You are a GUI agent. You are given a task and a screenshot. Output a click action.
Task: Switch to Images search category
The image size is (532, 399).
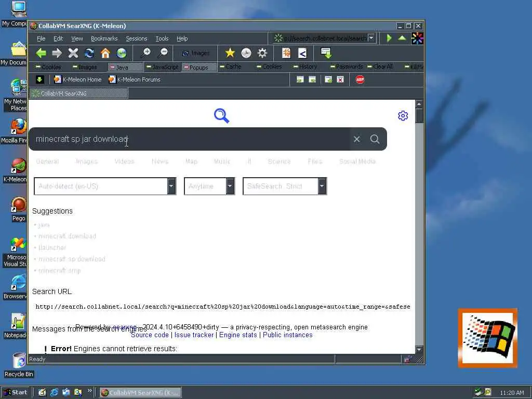(87, 162)
